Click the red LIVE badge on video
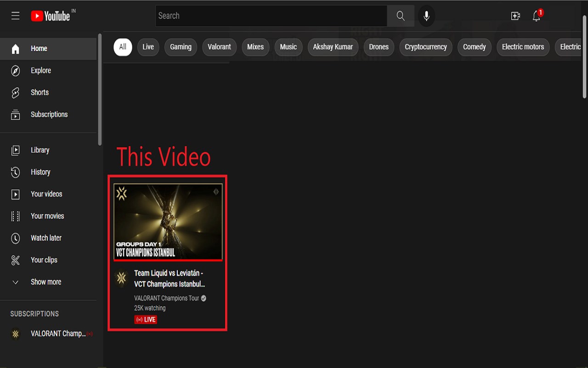The height and width of the screenshot is (368, 588). [146, 320]
